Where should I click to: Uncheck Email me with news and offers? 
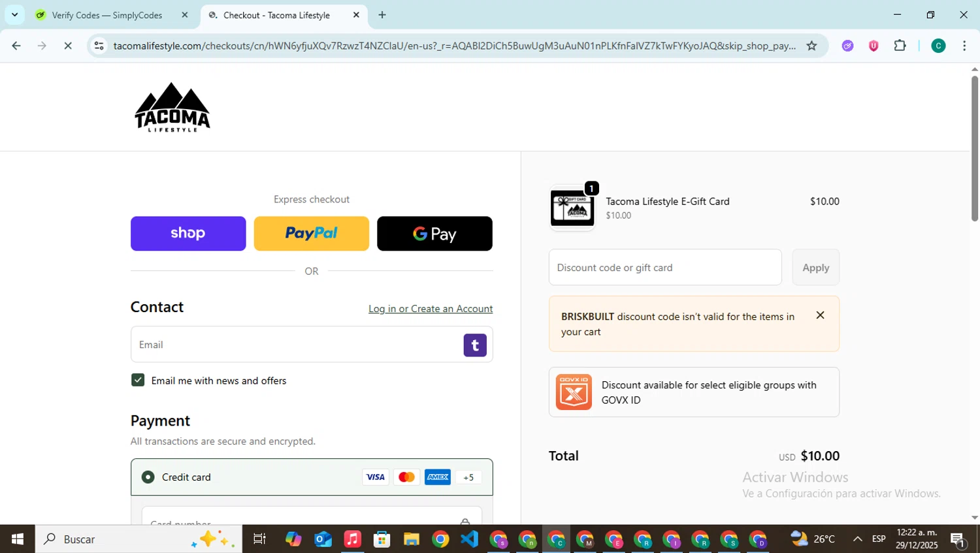(138, 380)
